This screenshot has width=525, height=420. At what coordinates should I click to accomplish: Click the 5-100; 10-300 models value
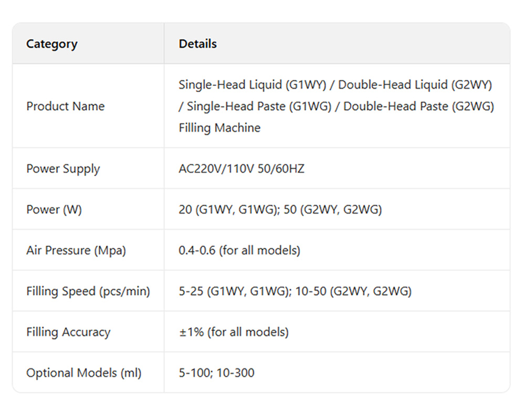tap(216, 373)
